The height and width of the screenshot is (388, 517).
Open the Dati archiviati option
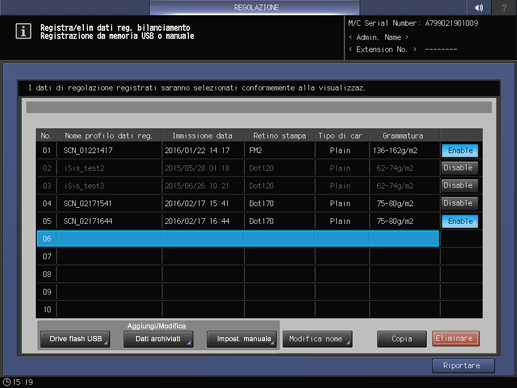[x=158, y=339]
